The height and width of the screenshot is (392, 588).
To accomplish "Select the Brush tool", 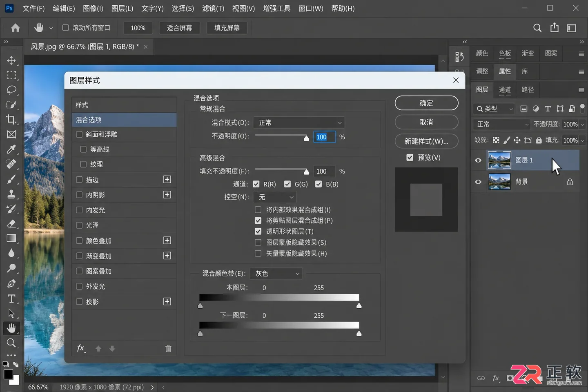I will [x=11, y=179].
